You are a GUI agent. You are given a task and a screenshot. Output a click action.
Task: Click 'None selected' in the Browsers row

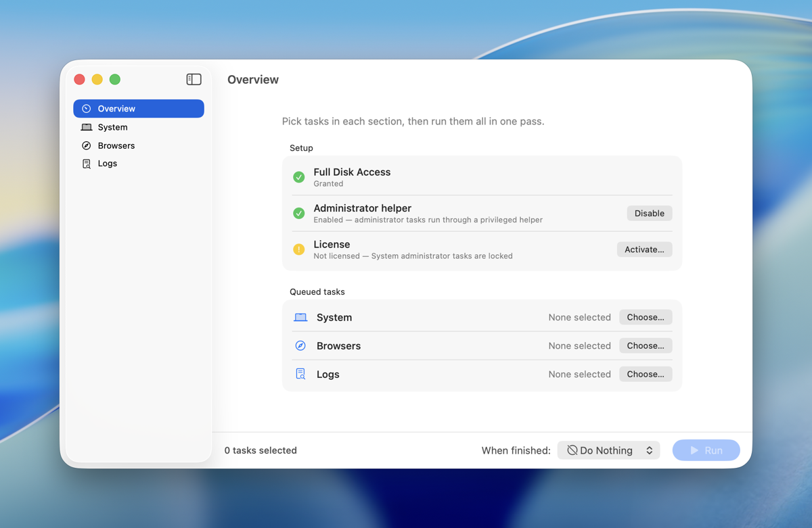click(x=580, y=345)
